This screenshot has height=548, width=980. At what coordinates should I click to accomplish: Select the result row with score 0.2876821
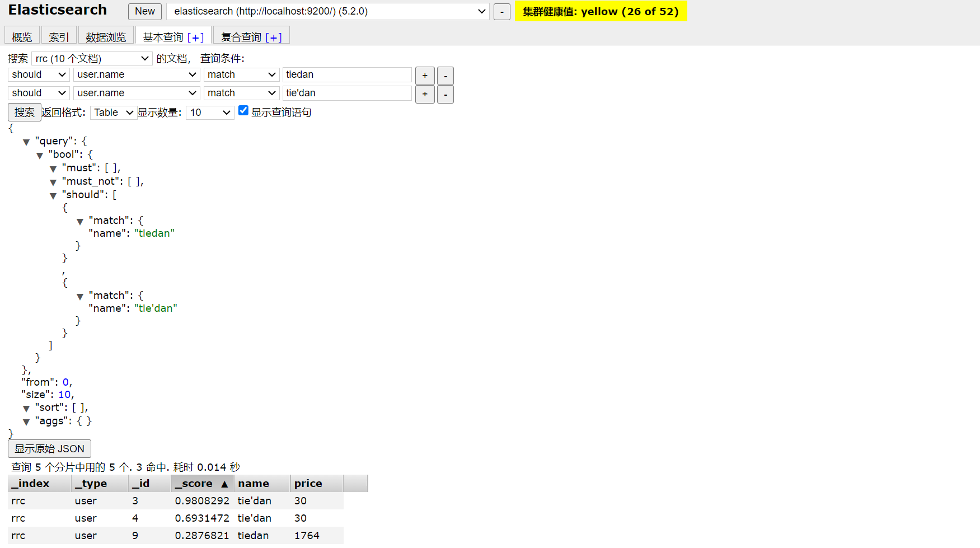pyautogui.click(x=176, y=536)
